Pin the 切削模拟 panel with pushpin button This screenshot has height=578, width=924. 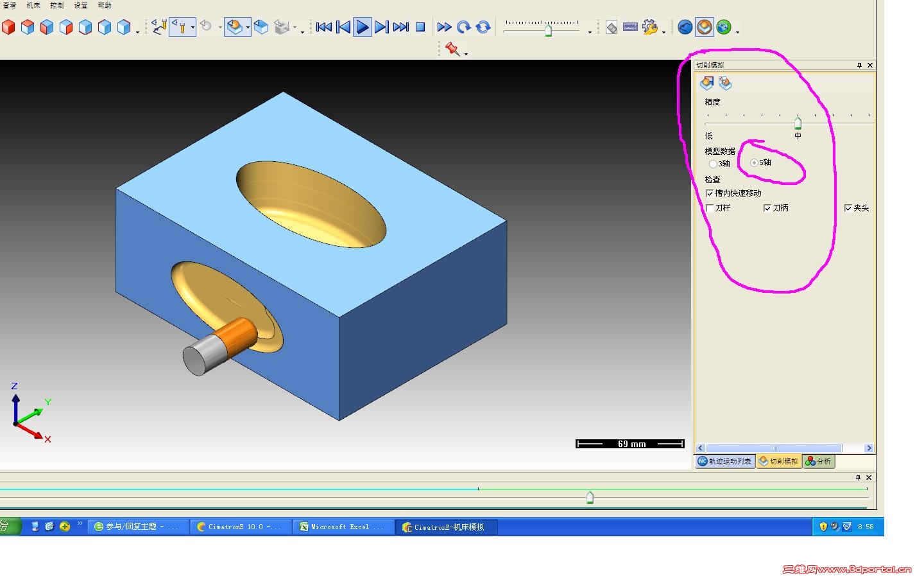(x=859, y=65)
